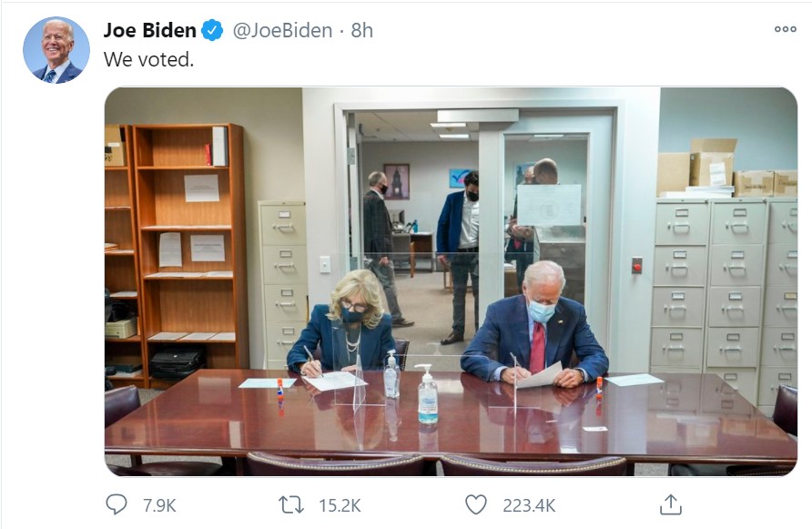This screenshot has height=529, width=812.
Task: Select the "We voted." tweet text
Action: [148, 59]
